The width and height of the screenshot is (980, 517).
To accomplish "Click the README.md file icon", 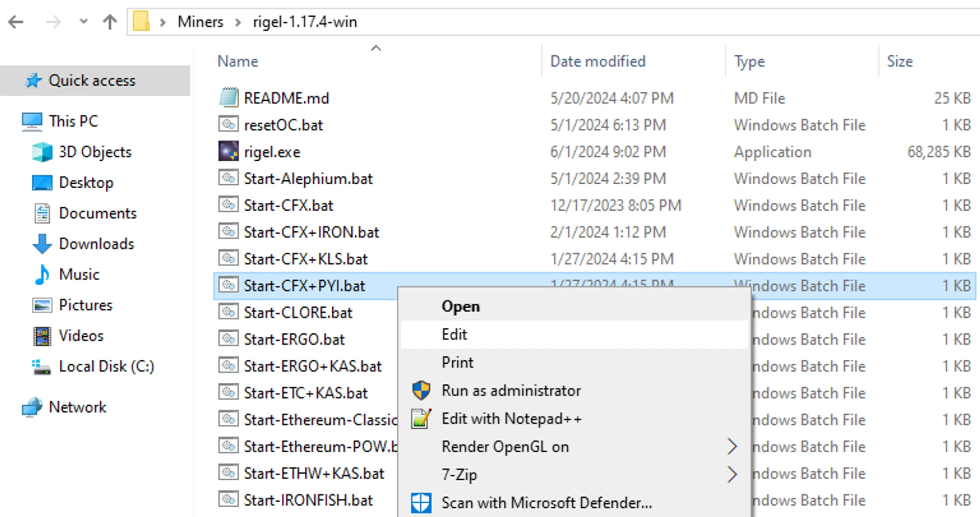I will click(x=228, y=98).
